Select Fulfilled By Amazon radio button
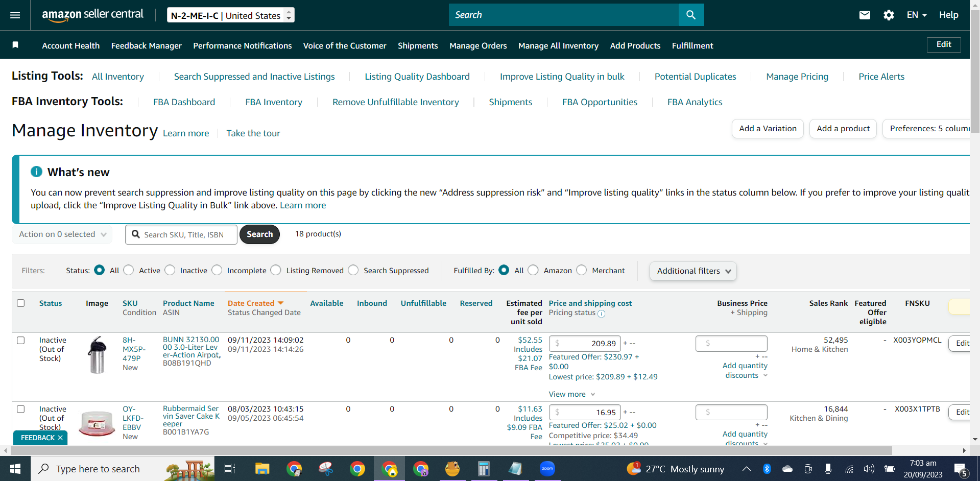This screenshot has height=481, width=980. (533, 270)
